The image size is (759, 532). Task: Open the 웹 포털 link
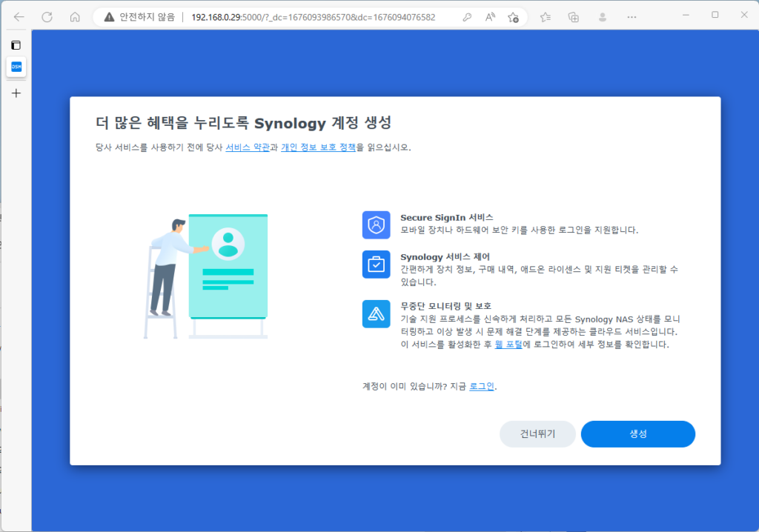coord(508,345)
